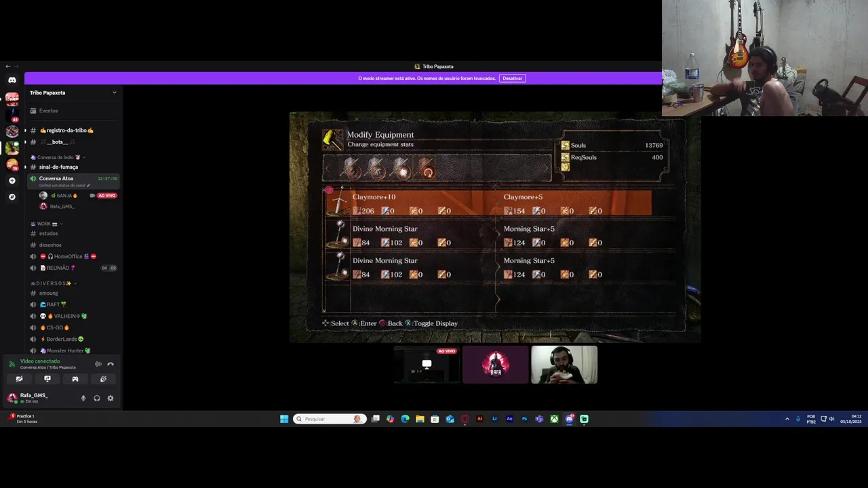This screenshot has width=868, height=488.
Task: Open the soundboard button
Action: pyautogui.click(x=103, y=379)
